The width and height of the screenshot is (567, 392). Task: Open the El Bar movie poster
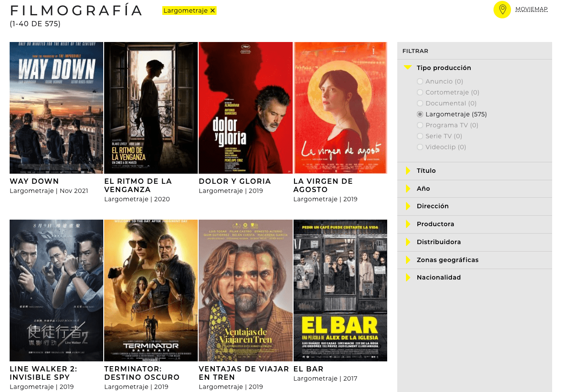340,290
